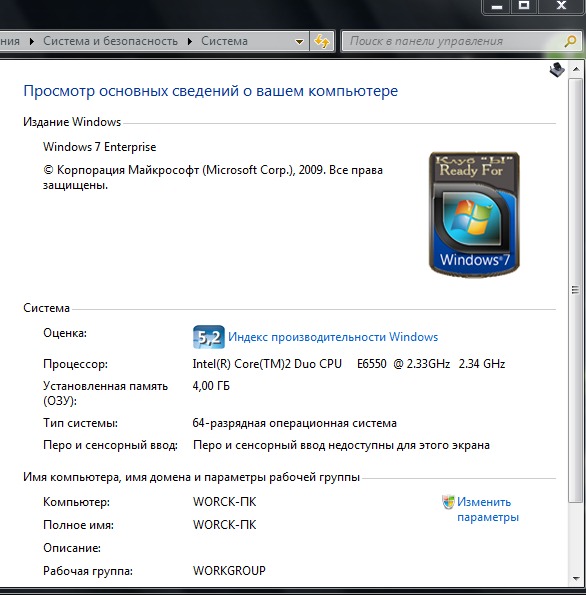Click the shield icon next to Изменить параметры
586x595 pixels.
point(448,502)
